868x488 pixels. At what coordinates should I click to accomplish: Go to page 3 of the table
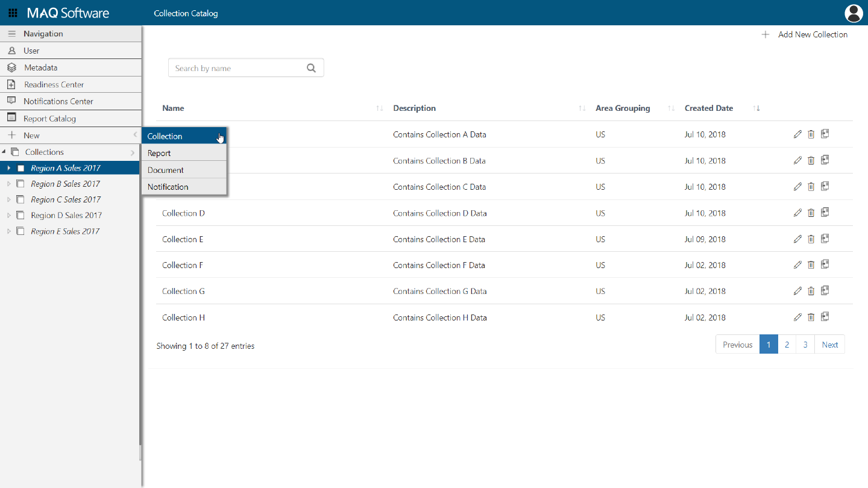[805, 345]
